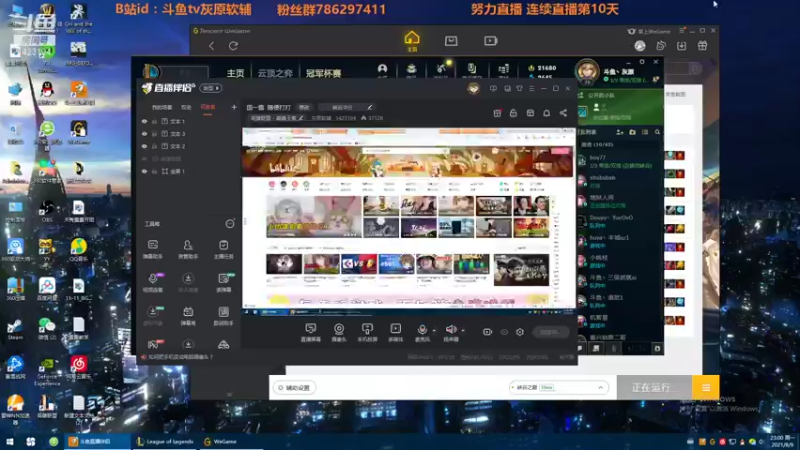Toggle the lock on the 全屏 1 source
Image resolution: width=800 pixels, height=450 pixels.
tap(154, 171)
